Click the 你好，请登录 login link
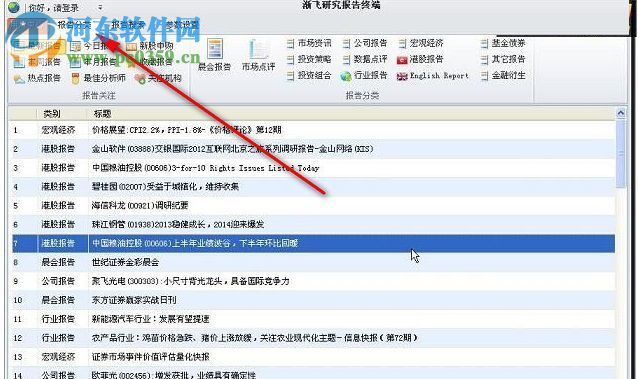 point(54,8)
